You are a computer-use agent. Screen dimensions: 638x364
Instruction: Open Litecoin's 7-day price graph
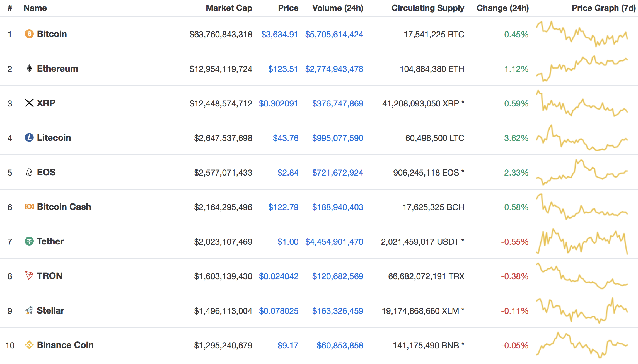pyautogui.click(x=582, y=137)
